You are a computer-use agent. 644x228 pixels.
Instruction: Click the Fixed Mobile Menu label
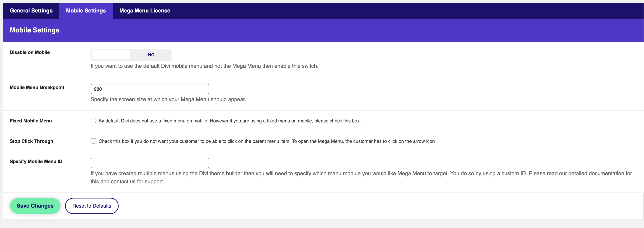31,121
